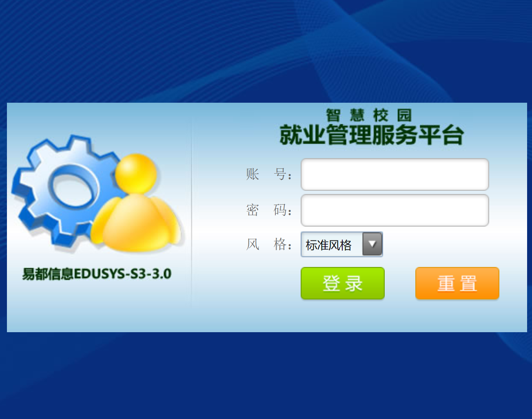Click the 风格 label text
The image size is (532, 419).
point(269,245)
